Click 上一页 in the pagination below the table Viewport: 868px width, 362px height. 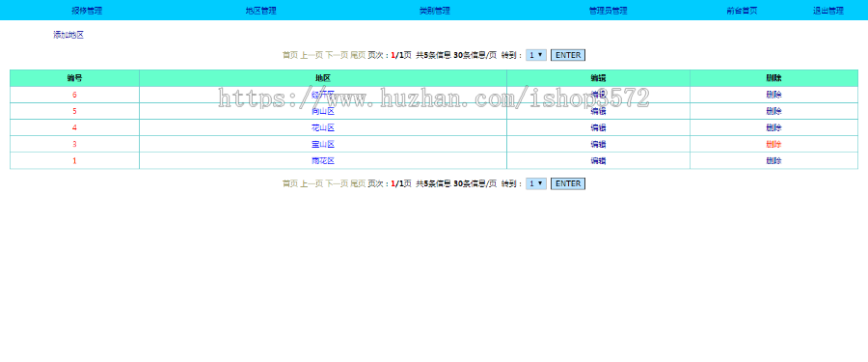312,183
